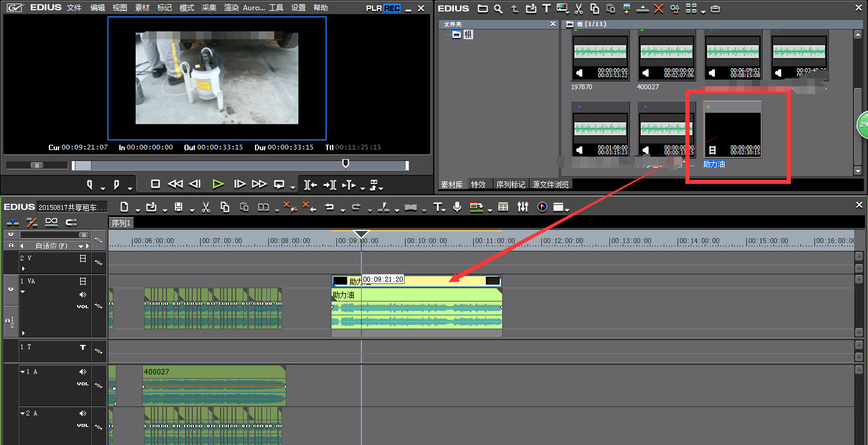Expand the new sequence dropdown arrow
The height and width of the screenshot is (445, 868).
click(137, 210)
